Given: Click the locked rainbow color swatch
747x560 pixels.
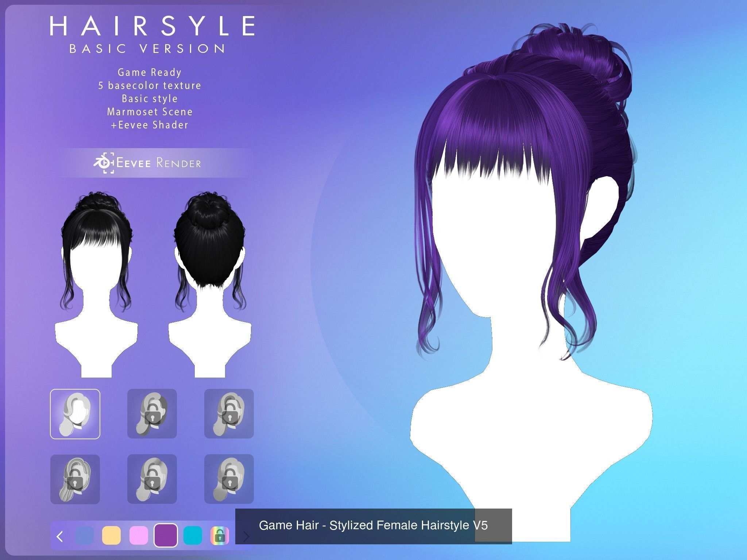Looking at the screenshot, I should [220, 535].
